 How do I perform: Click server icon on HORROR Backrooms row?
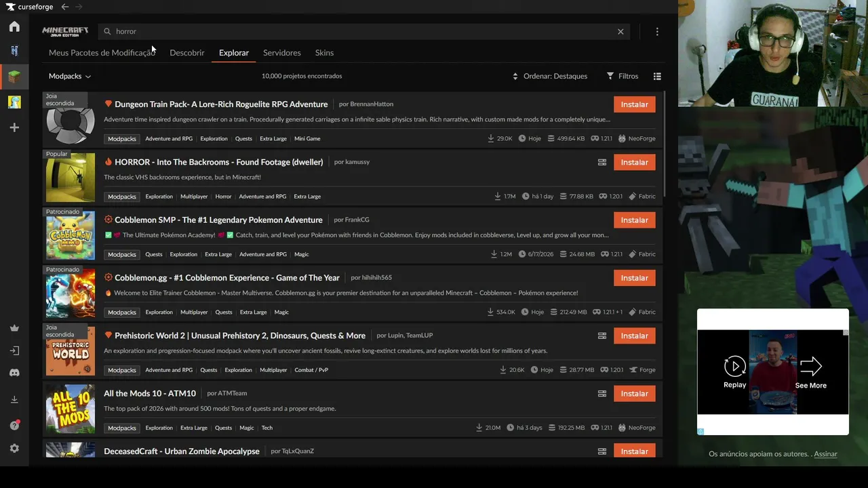pyautogui.click(x=601, y=163)
